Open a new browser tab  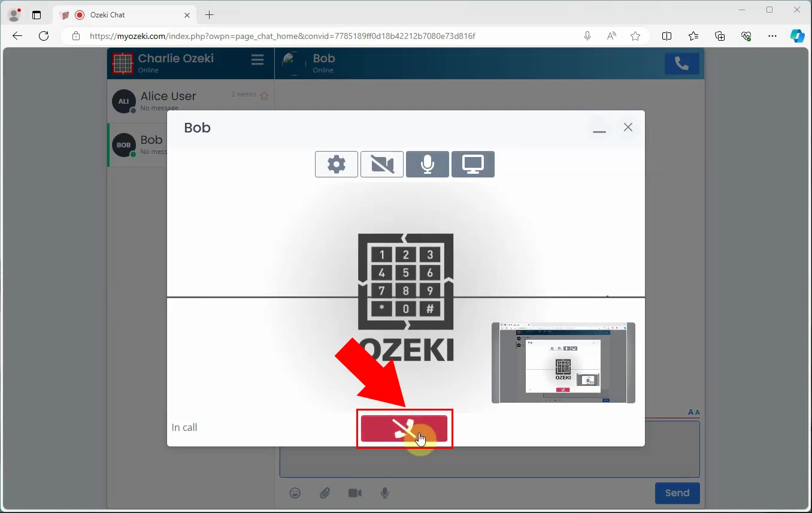point(209,15)
